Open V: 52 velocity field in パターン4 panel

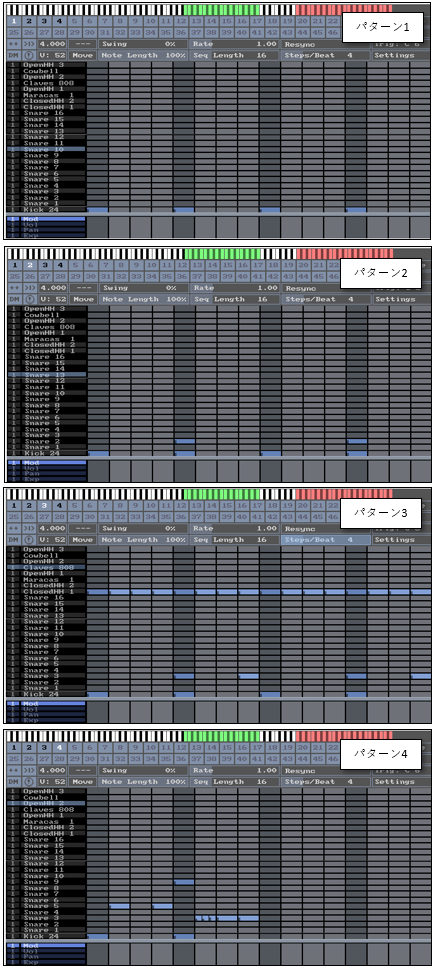point(51,782)
